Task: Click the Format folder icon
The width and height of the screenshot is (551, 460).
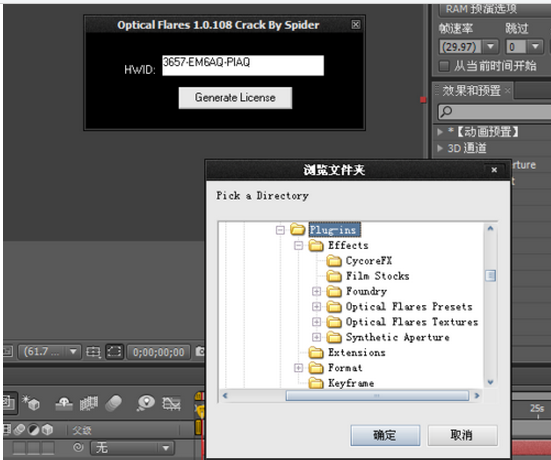Action: [x=316, y=368]
